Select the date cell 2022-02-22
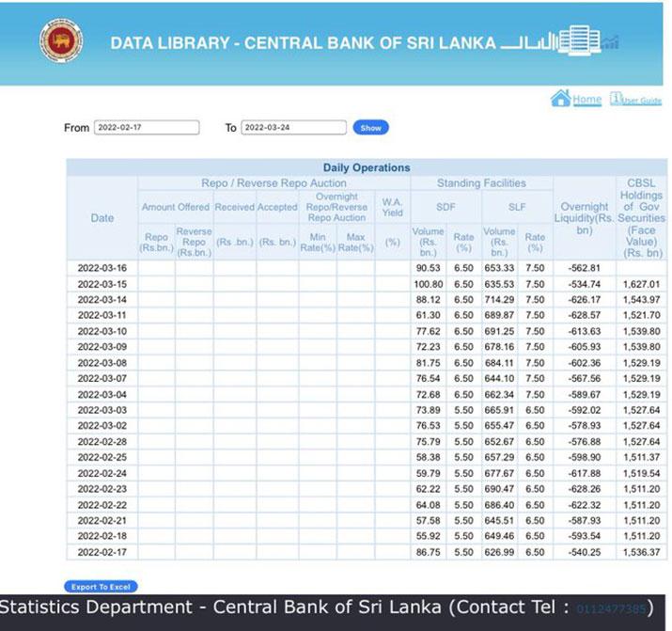The image size is (672, 631). click(102, 505)
